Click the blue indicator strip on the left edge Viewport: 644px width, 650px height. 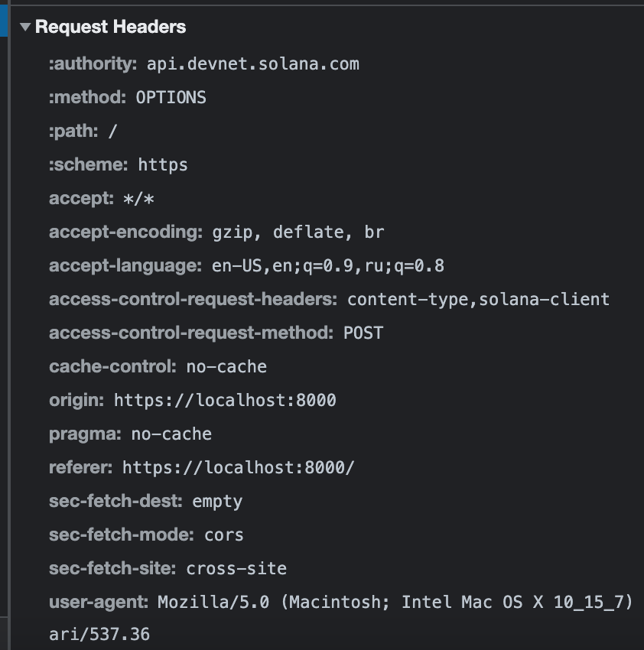[4, 23]
